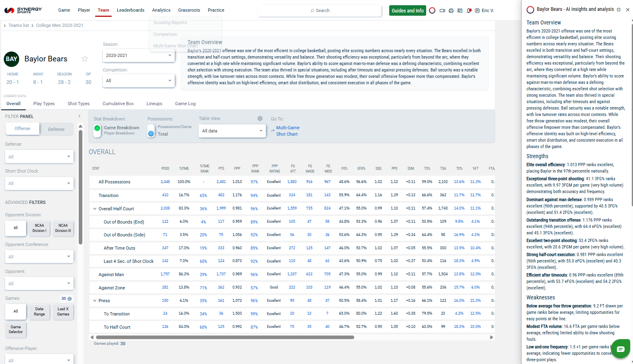The image size is (633, 364).
Task: Switch to the Play Types tab
Action: coord(44,104)
